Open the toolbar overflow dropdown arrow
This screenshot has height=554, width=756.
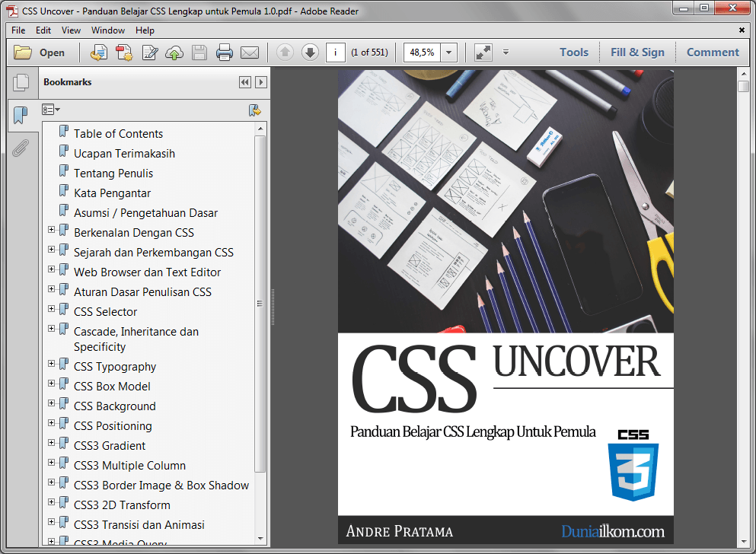coord(506,52)
